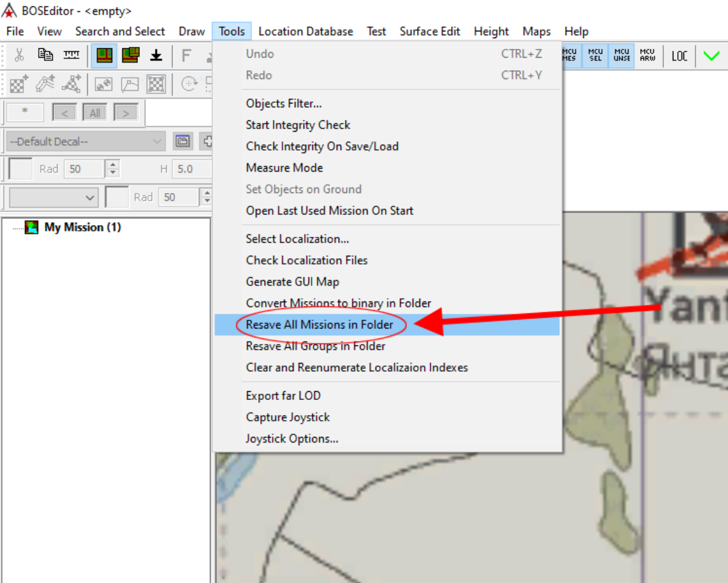Select My Mission (1) tree item

pos(82,228)
